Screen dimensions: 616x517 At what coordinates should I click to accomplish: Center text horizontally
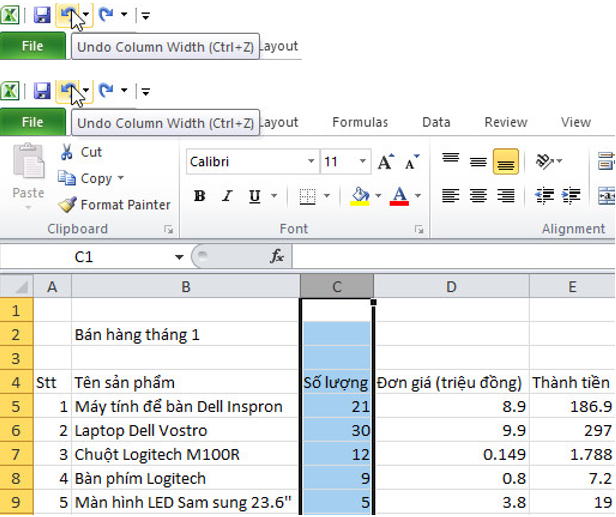pyautogui.click(x=478, y=195)
